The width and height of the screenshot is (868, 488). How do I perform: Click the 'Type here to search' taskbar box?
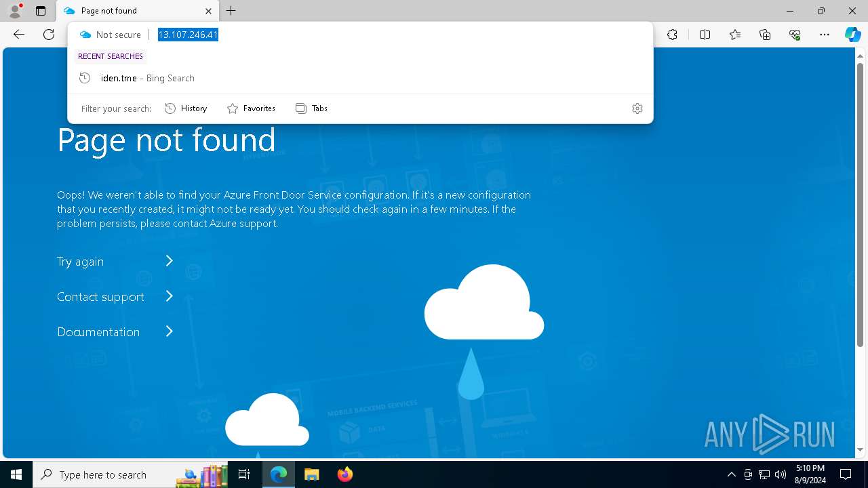pos(132,474)
